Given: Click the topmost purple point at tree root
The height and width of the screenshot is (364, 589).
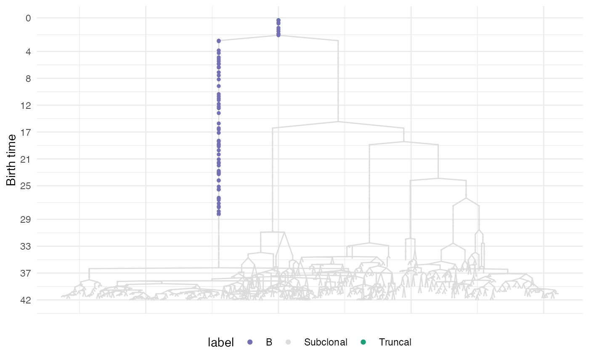Looking at the screenshot, I should (x=279, y=20).
